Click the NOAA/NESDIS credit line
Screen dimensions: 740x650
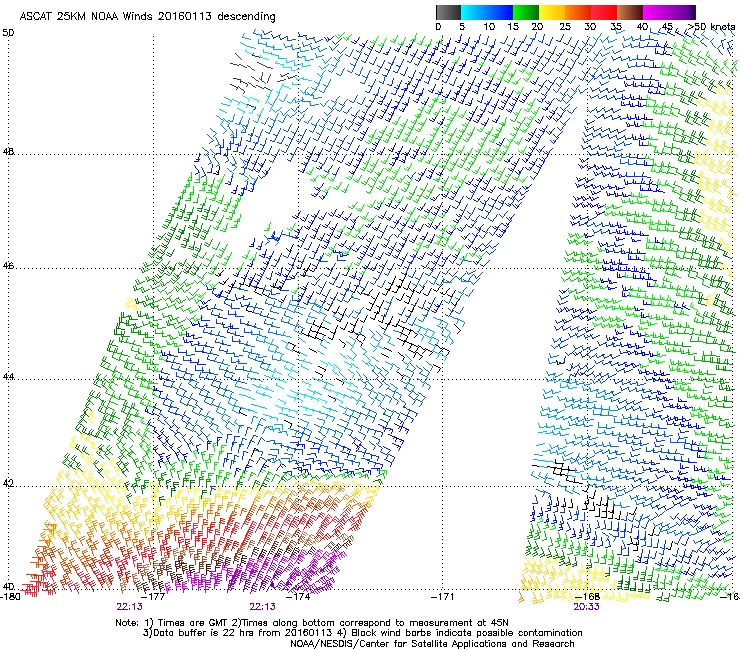pos(432,644)
